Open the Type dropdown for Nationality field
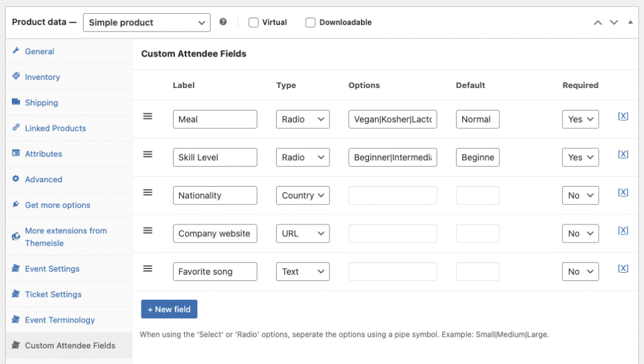The height and width of the screenshot is (364, 644). point(303,196)
